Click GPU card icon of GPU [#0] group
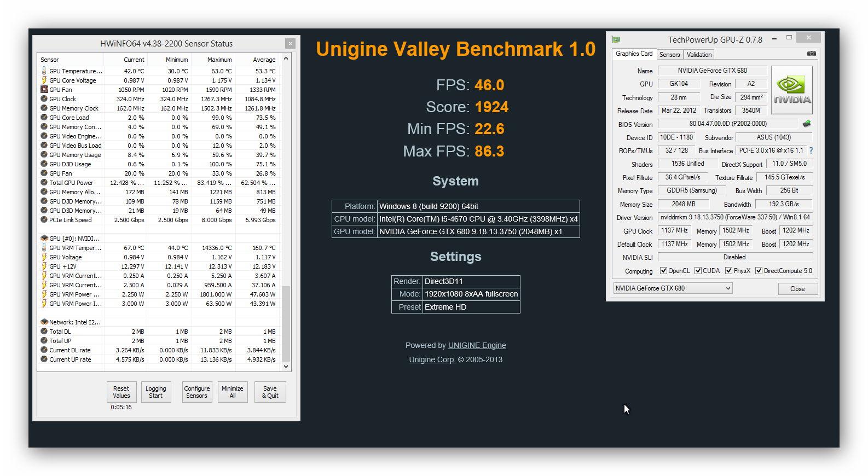This screenshot has width=868, height=476. pos(44,239)
